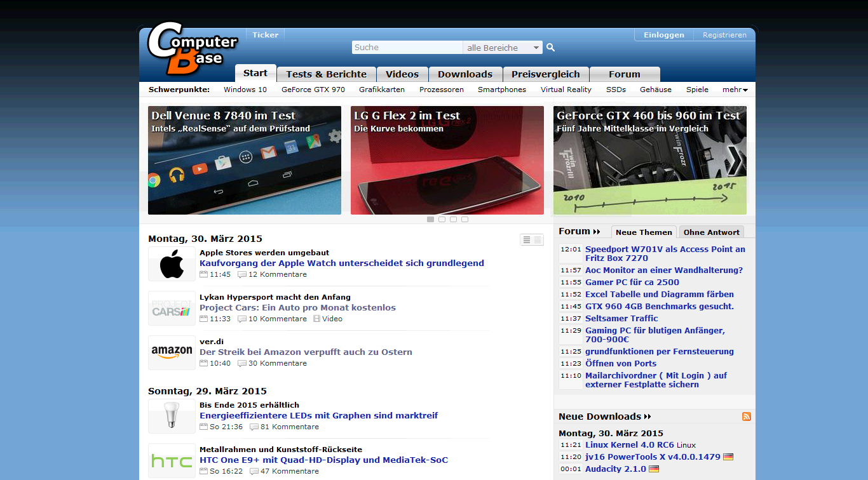Open the Project Cars logo thumbnail
This screenshot has height=480, width=868.
coord(172,309)
